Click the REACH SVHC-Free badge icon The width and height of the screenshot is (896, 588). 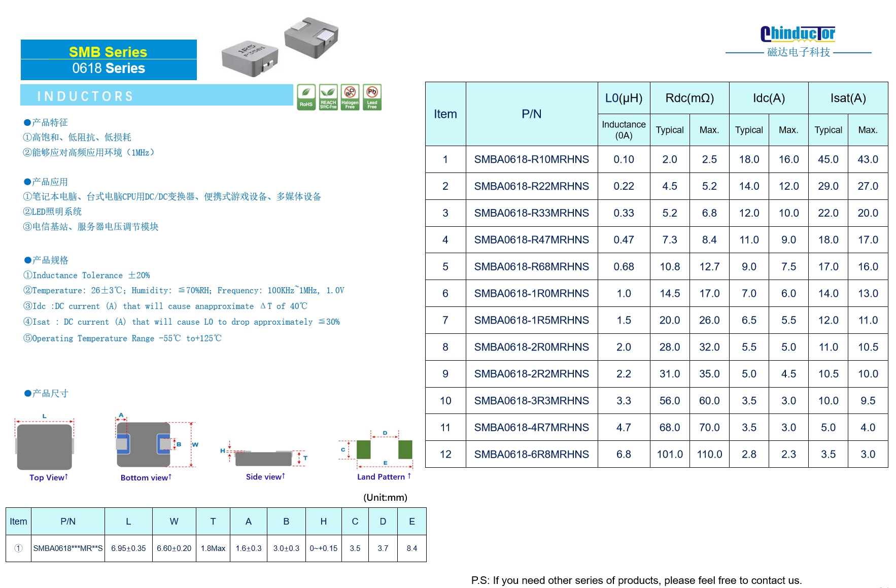328,97
